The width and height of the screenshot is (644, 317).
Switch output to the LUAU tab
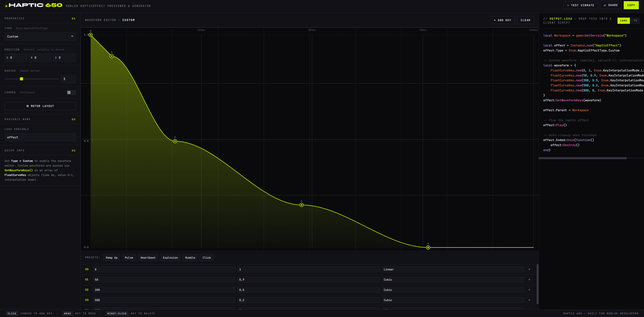[624, 21]
